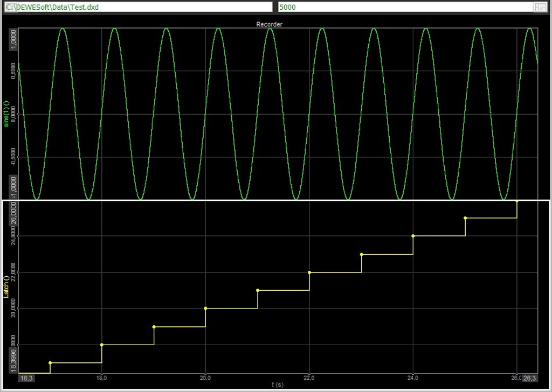The image size is (552, 392).
Task: Click the Latch data point at the 22,0000 level
Action: pyautogui.click(x=309, y=272)
